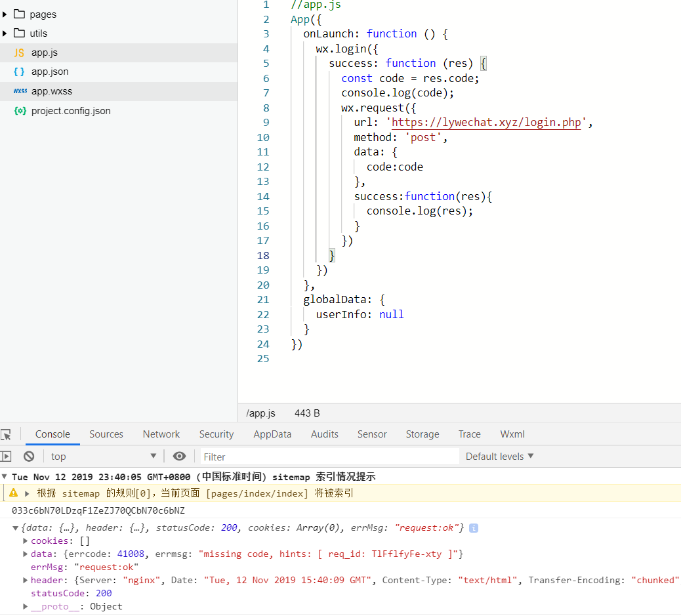Screen dimensions: 681x616
Task: Collapse the logged response object arrow
Action: pyautogui.click(x=16, y=528)
